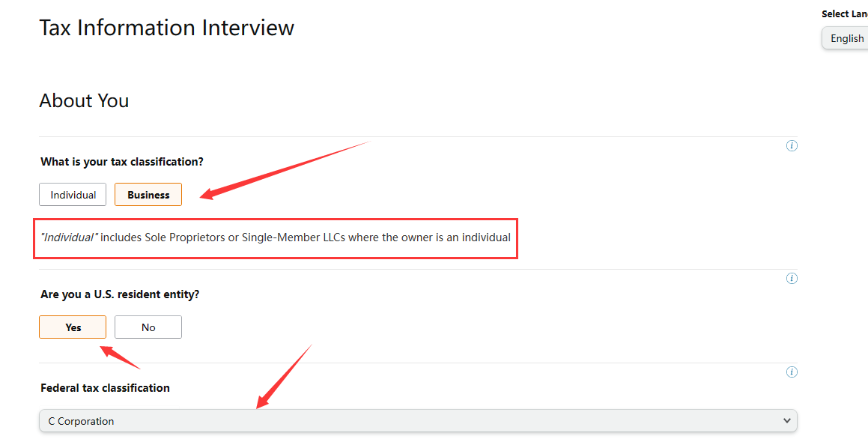Click the red arrow pointing at Business

coord(285,169)
